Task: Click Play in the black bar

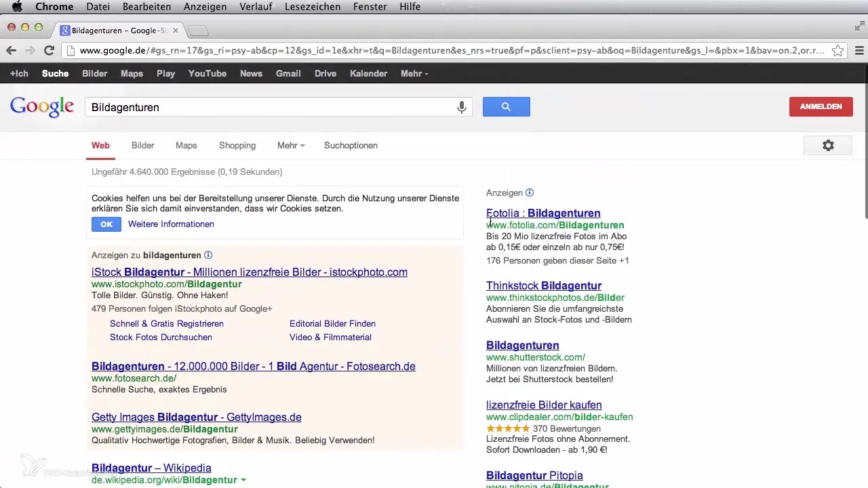Action: 165,73
